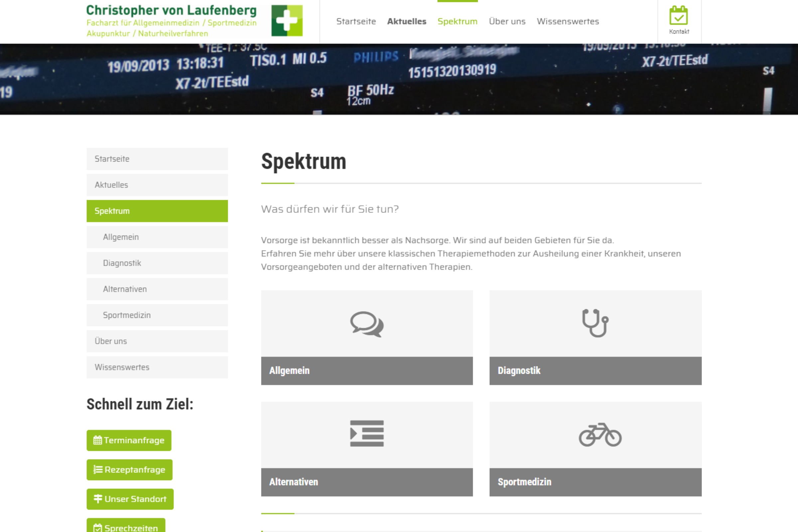Click signpost icon on Unser Standort button
Viewport: 798px width, 532px height.
click(98, 499)
